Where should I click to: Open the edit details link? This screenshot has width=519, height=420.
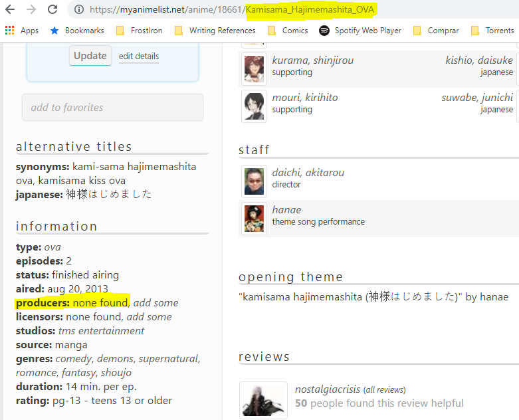pos(139,56)
